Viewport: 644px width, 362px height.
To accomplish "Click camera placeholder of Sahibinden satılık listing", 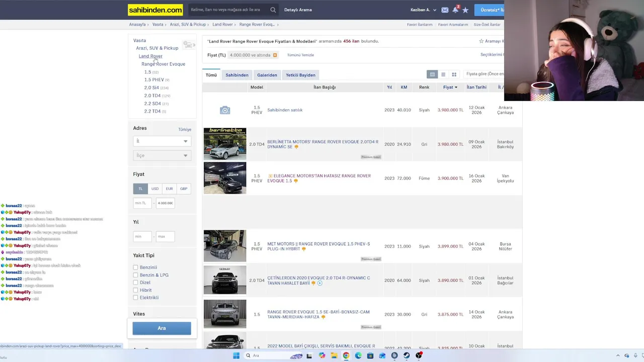I will pos(225,110).
